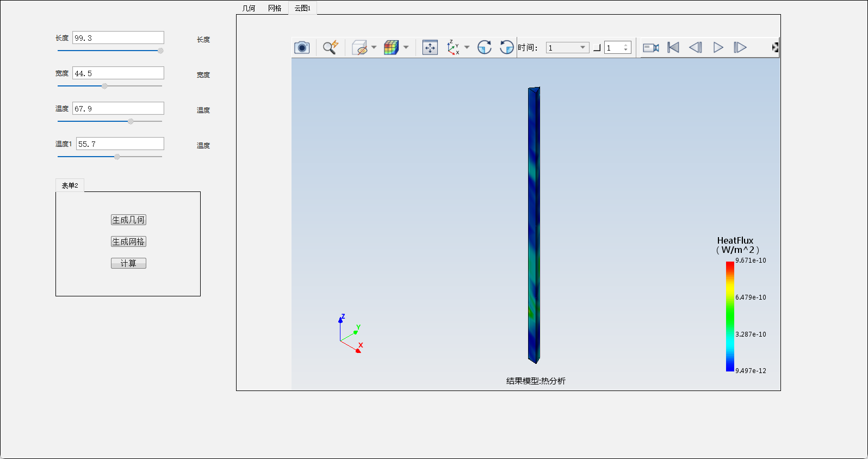Click the video camera record icon
Viewport: 868px width, 459px height.
pos(651,48)
